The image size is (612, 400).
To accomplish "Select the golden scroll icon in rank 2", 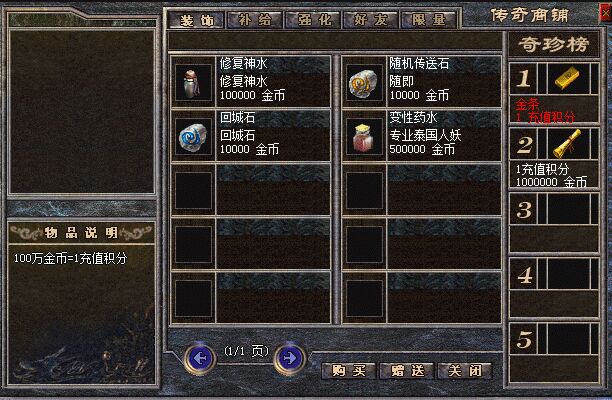I will click(568, 143).
